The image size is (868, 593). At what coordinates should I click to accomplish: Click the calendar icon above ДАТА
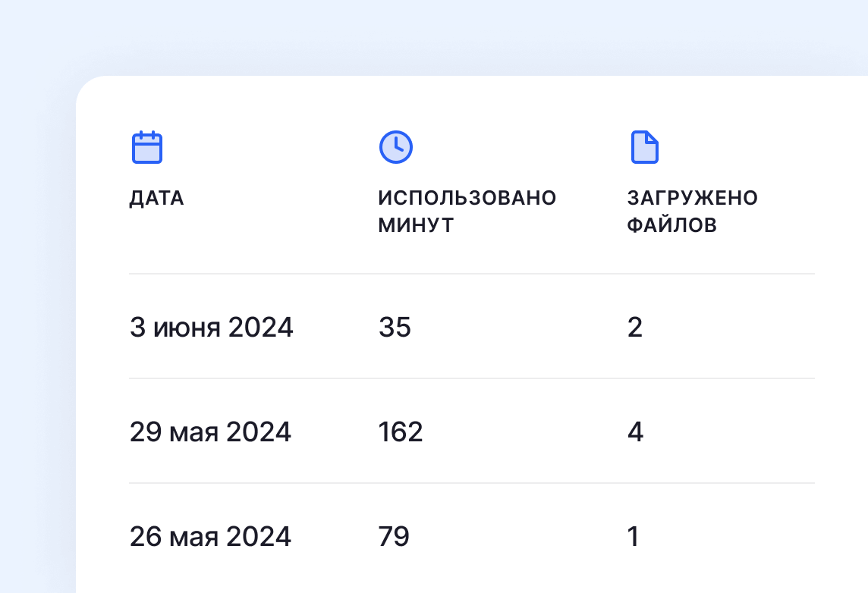coord(147,147)
